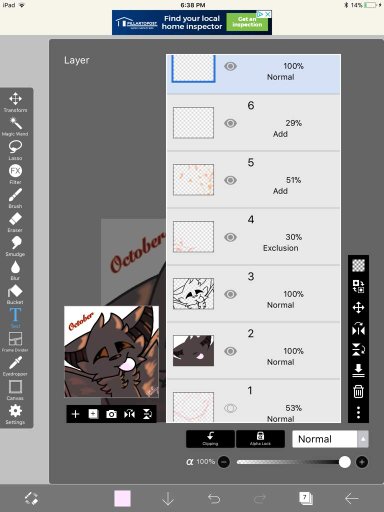Select the Bucket fill tool

(15, 294)
